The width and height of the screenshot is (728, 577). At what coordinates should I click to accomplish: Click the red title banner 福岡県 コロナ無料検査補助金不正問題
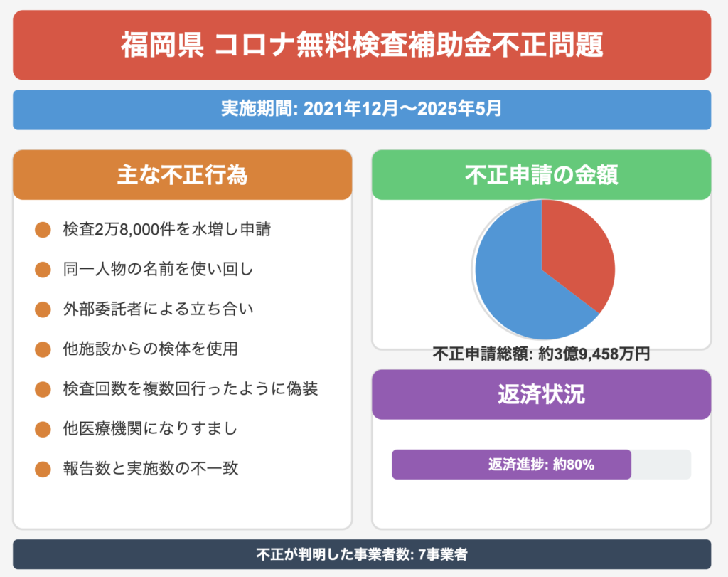(x=362, y=45)
